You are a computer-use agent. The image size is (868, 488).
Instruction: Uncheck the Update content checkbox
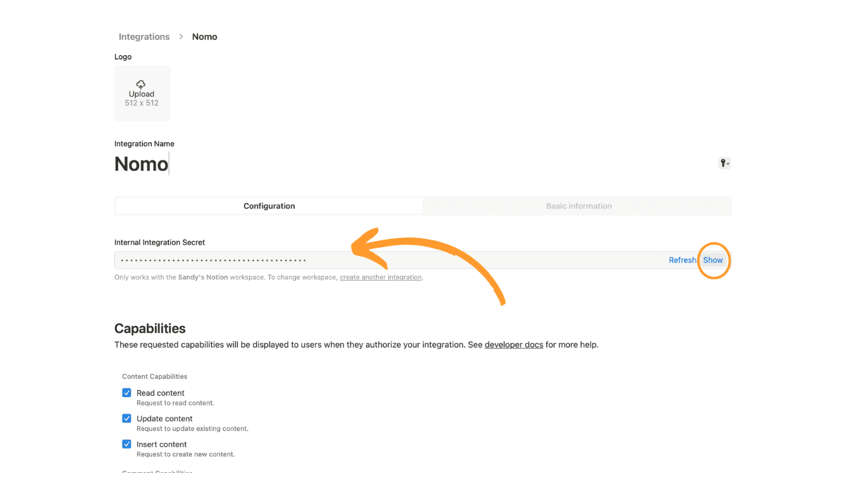tap(126, 418)
